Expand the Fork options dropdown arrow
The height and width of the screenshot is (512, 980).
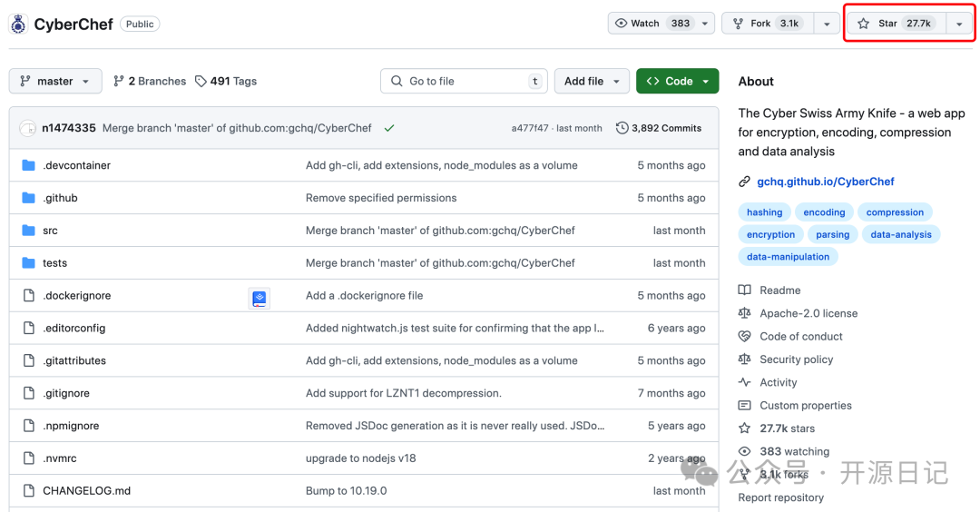(x=827, y=24)
